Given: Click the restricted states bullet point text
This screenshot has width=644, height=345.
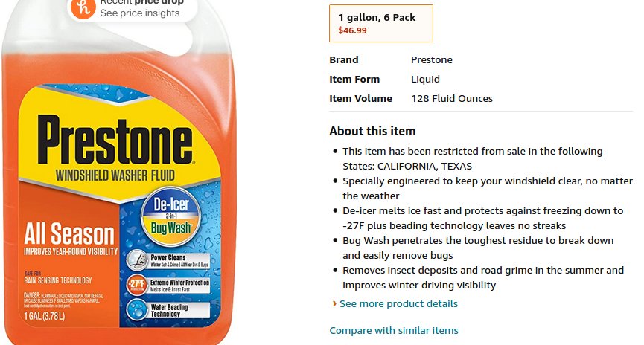Looking at the screenshot, I should [472, 159].
